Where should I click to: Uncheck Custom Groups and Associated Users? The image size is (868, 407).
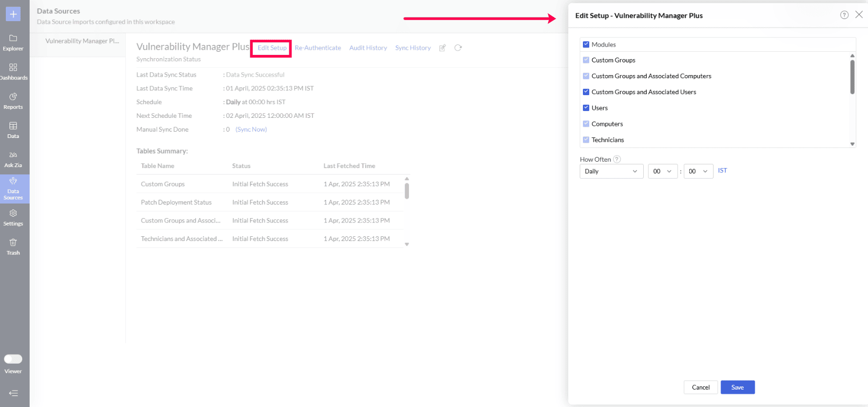pos(586,92)
